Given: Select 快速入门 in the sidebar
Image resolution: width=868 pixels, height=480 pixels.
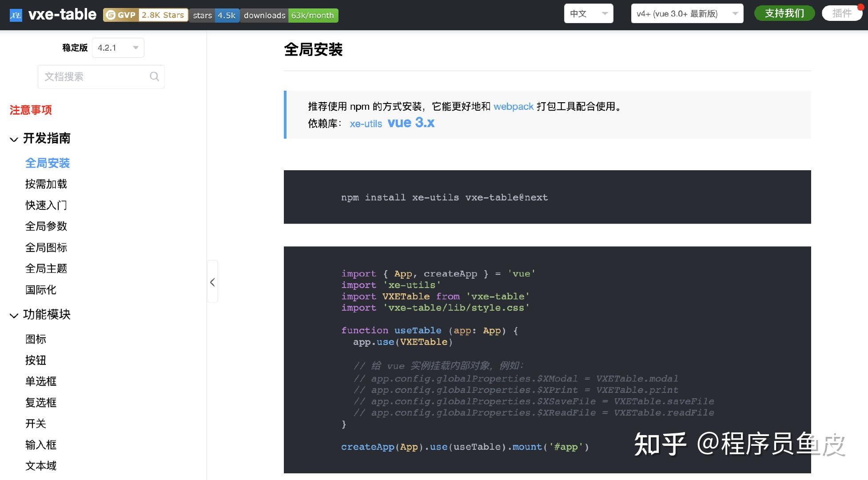Looking at the screenshot, I should point(46,205).
